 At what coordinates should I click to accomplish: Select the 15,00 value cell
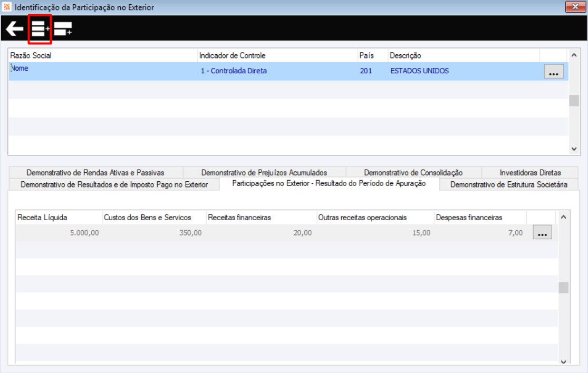[375, 232]
